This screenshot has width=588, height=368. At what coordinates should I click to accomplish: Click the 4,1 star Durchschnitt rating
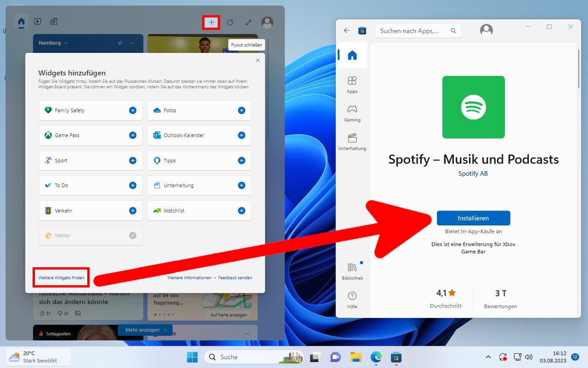pyautogui.click(x=446, y=298)
